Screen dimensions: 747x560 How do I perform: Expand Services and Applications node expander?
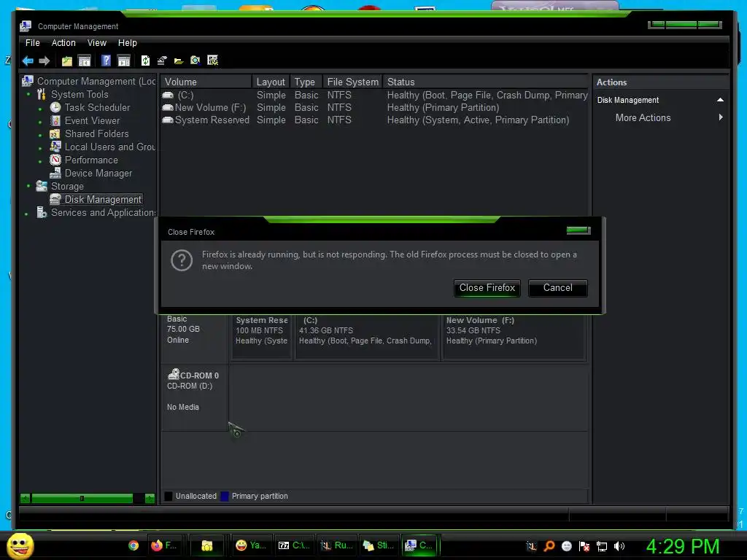coord(26,214)
